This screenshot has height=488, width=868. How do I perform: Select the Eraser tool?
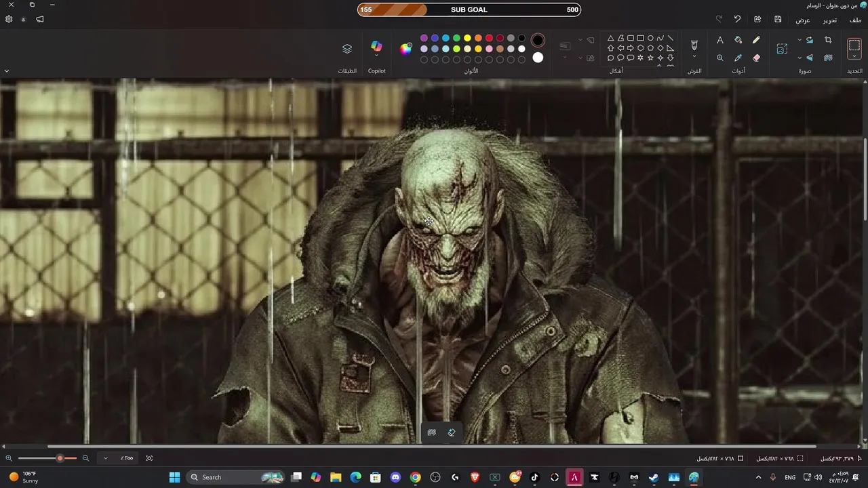(757, 58)
